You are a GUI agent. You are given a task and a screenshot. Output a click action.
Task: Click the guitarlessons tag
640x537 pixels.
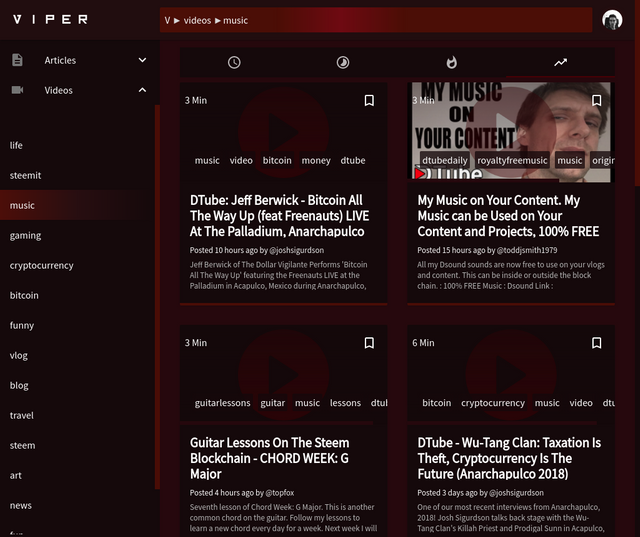pyautogui.click(x=222, y=403)
